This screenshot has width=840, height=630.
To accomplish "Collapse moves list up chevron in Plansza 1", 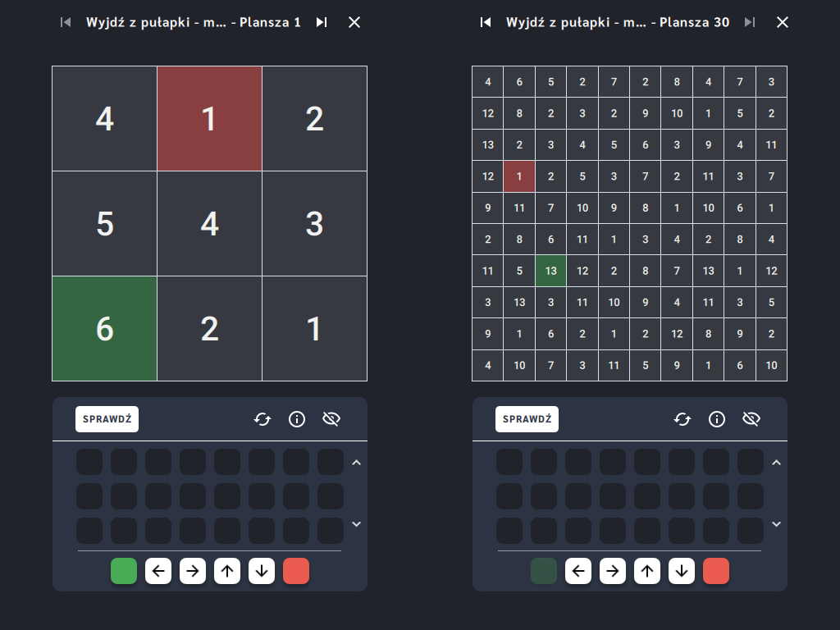I will 356,463.
